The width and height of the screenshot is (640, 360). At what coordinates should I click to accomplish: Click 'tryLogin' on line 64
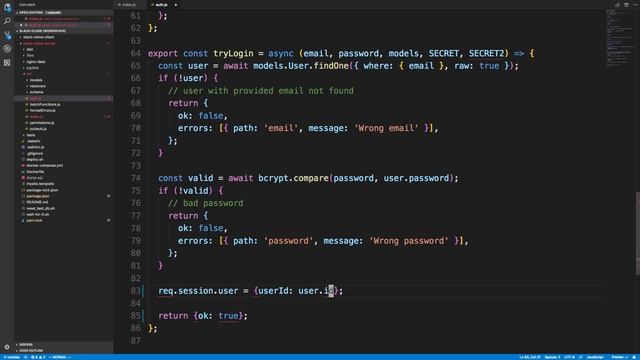[233, 53]
